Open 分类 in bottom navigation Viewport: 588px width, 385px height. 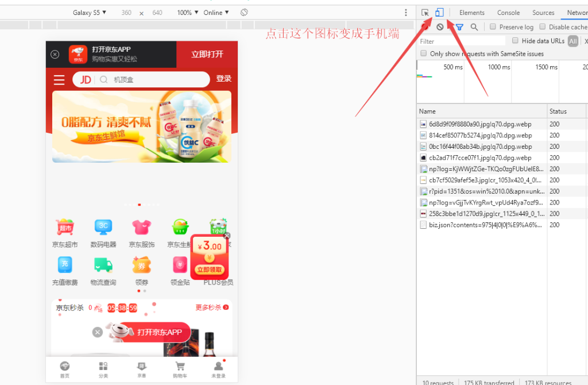coord(103,369)
